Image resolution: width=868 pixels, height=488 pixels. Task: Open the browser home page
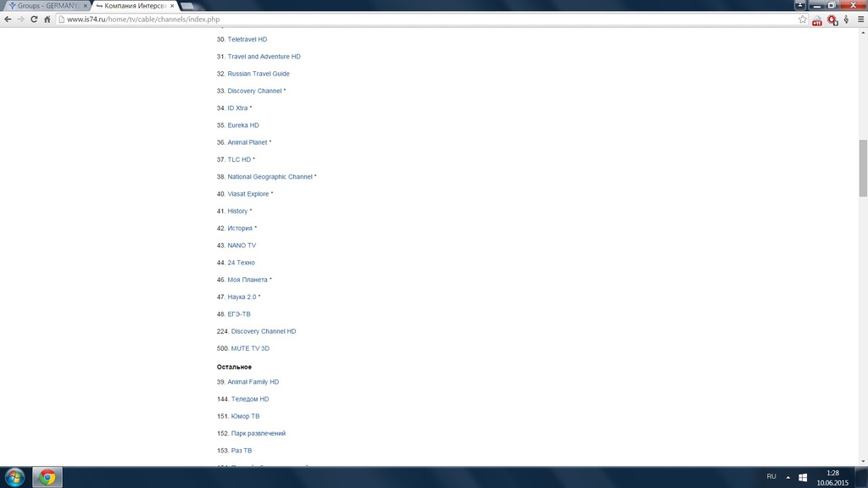pos(47,19)
